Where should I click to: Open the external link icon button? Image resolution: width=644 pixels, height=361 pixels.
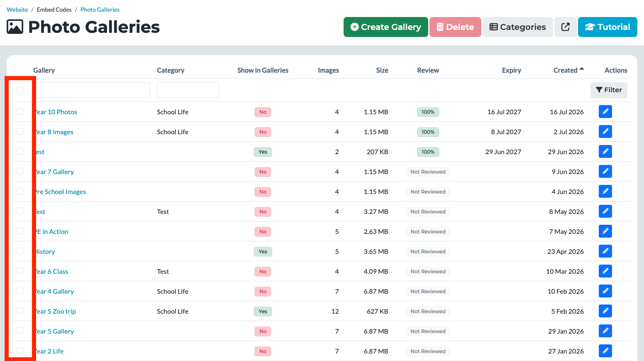[x=566, y=27]
